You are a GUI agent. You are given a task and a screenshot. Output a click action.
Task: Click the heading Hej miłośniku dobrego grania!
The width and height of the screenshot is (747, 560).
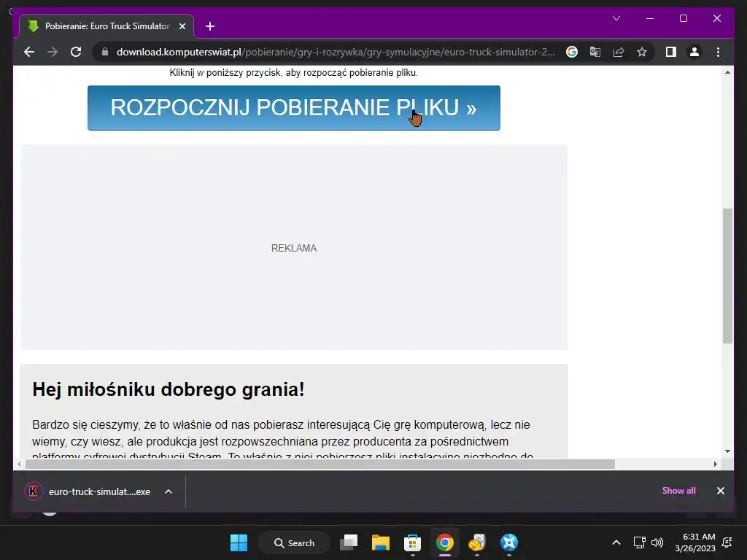click(x=169, y=389)
